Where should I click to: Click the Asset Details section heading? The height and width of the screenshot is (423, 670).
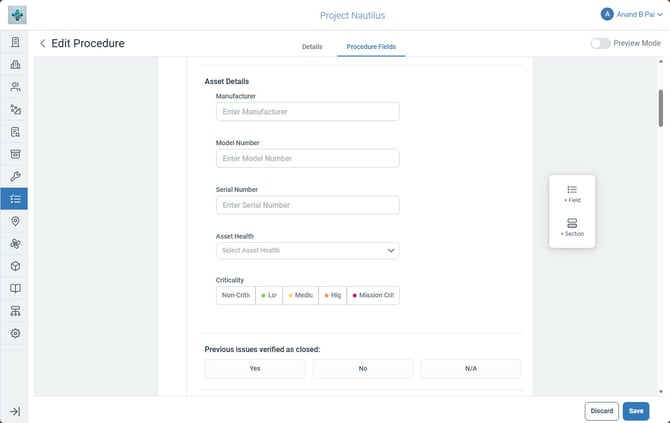click(226, 81)
